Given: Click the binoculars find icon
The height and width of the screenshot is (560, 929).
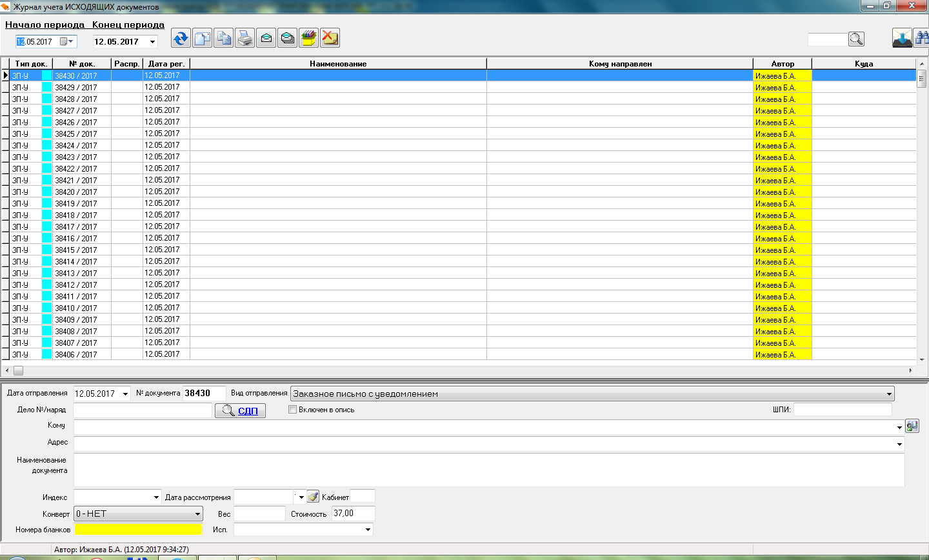Looking at the screenshot, I should point(922,38).
